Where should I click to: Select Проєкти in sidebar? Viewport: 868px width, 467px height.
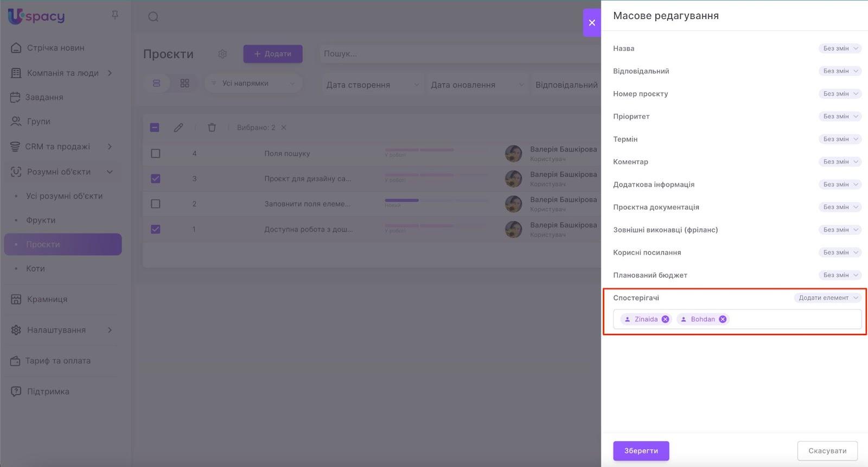[x=63, y=244]
